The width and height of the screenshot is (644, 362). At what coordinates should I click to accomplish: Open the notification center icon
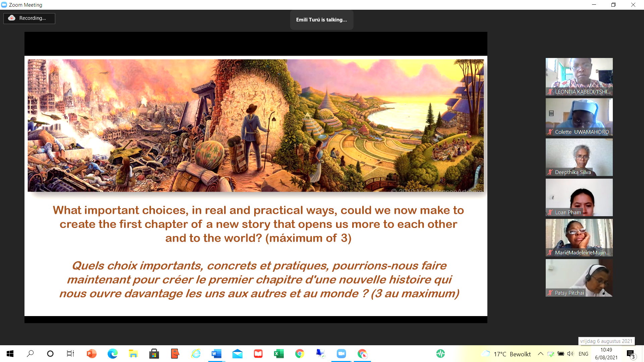pyautogui.click(x=631, y=354)
